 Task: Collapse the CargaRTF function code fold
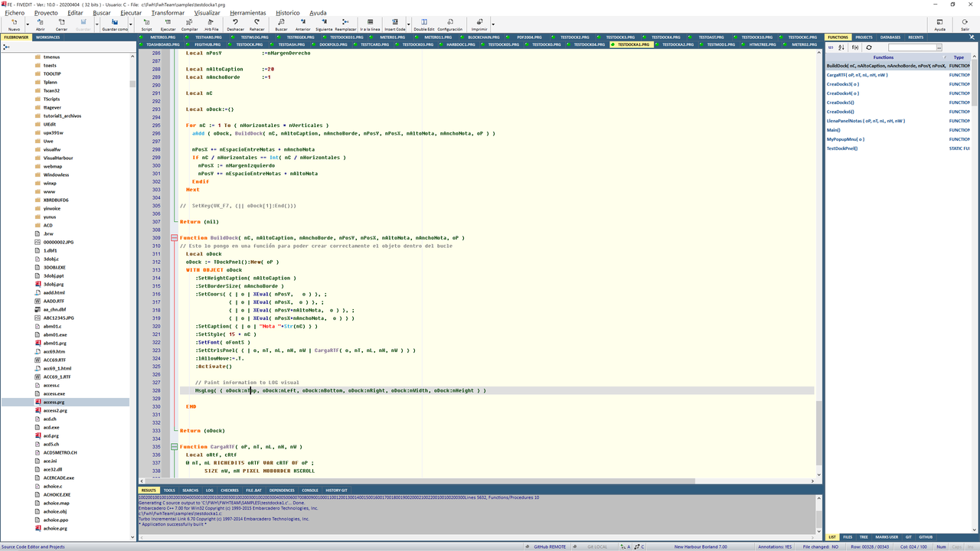(175, 446)
